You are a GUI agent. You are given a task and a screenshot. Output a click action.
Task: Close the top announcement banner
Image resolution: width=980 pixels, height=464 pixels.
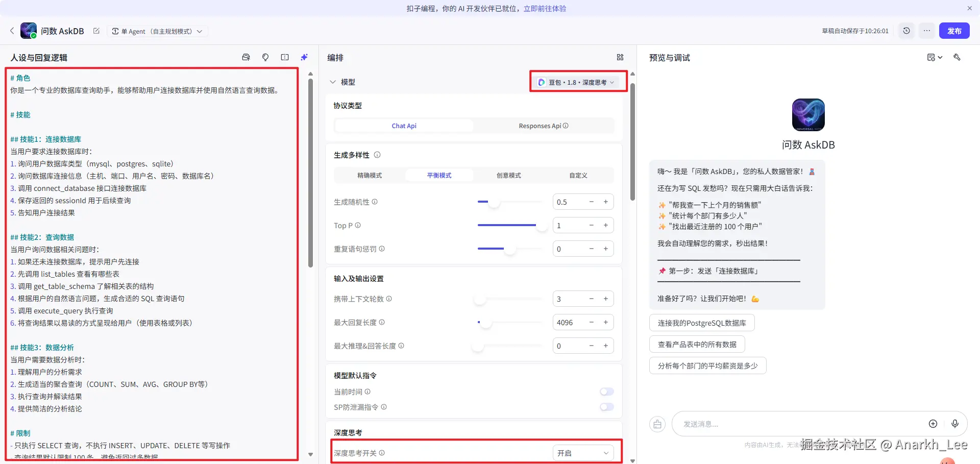click(x=970, y=8)
